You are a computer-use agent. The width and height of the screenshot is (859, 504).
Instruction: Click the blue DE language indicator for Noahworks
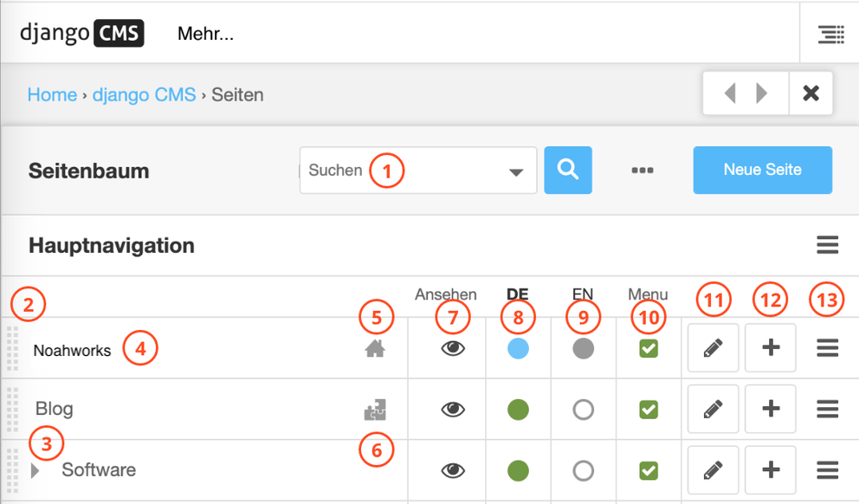click(x=518, y=347)
